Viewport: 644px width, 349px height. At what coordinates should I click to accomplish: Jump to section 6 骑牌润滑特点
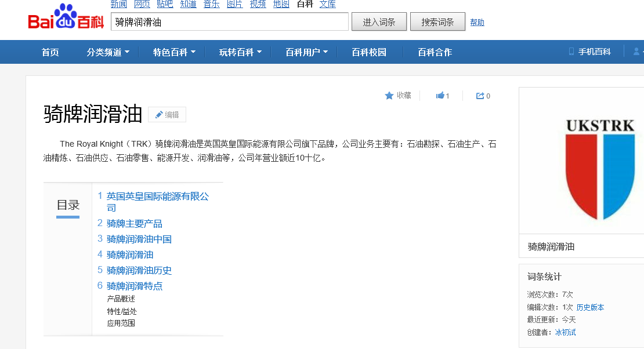click(134, 286)
